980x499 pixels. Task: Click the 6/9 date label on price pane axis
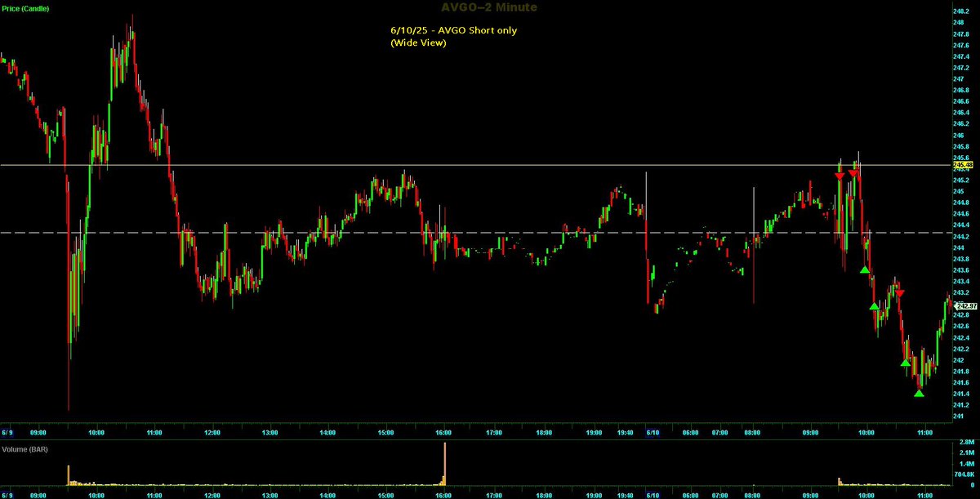(7, 432)
